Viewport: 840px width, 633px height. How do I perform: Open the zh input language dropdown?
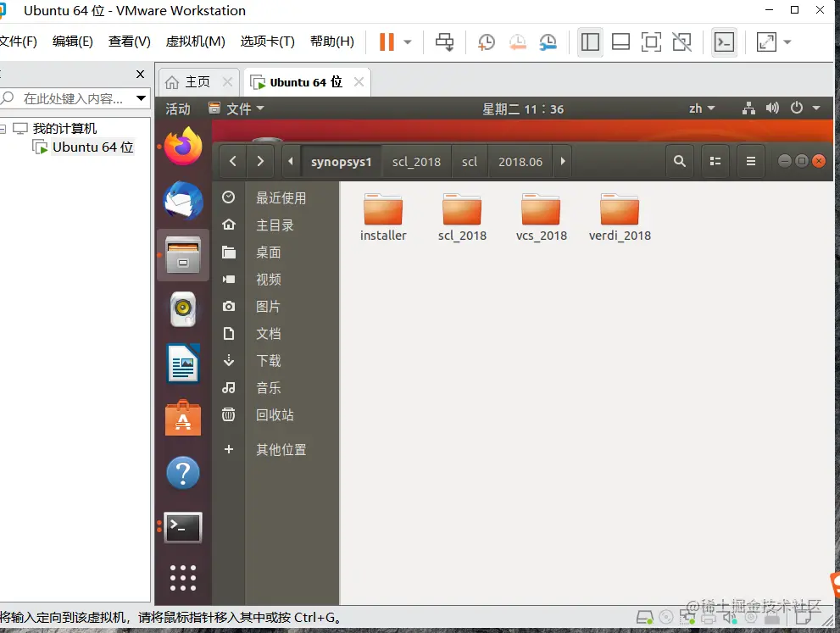702,108
